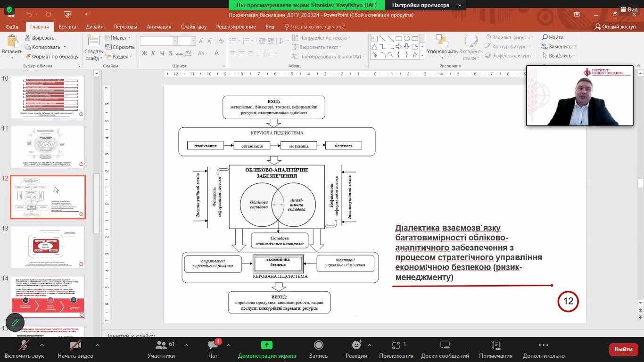
Task: Select slide 11 thumbnail
Action: [x=48, y=147]
